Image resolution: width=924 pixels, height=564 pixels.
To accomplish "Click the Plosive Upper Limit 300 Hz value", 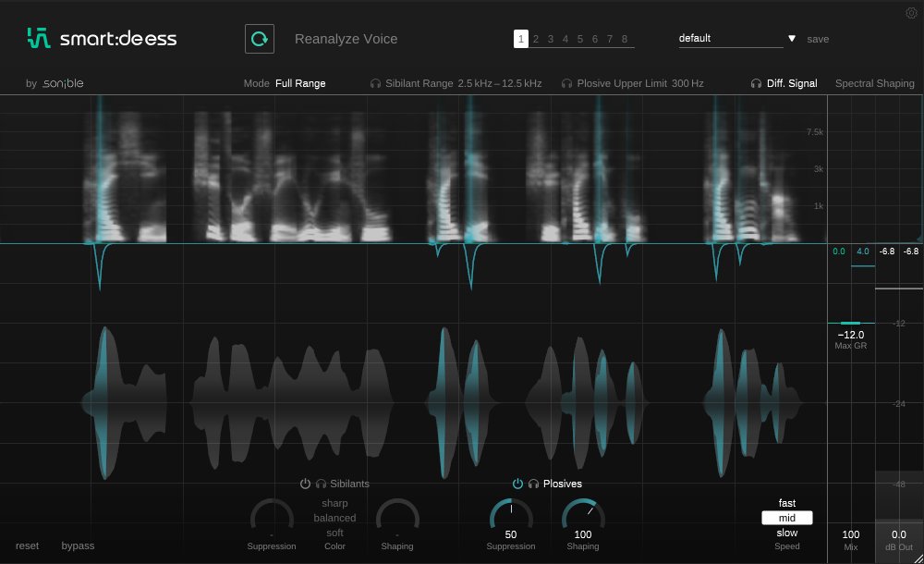I will coord(687,84).
